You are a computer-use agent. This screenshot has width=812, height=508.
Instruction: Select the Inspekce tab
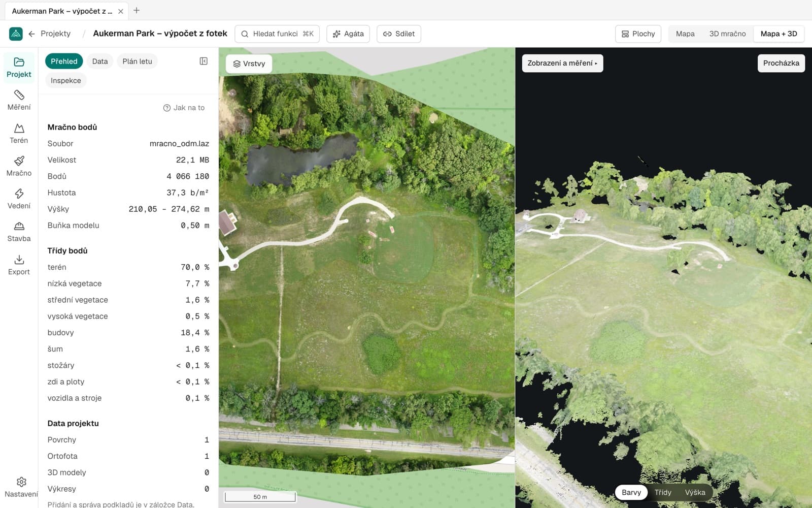pos(65,80)
